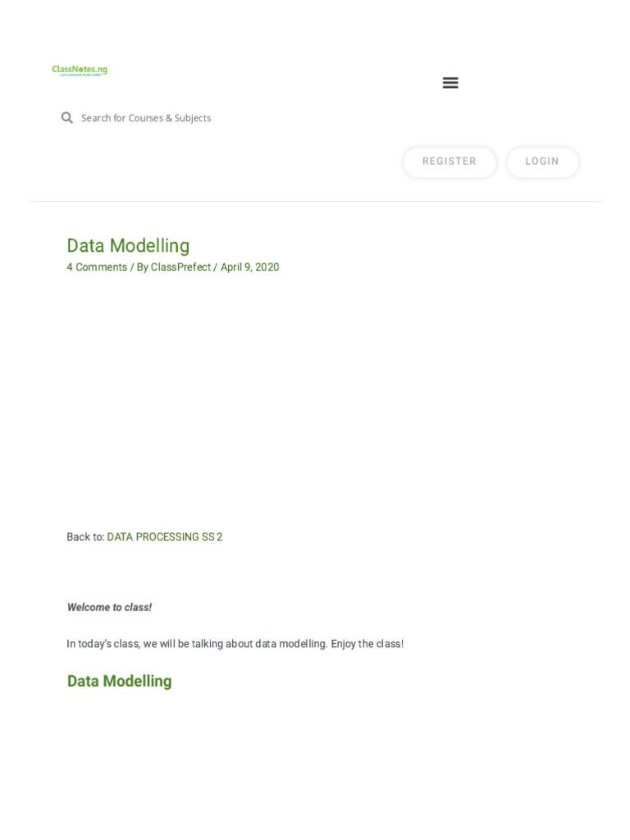630x840 pixels.
Task: Visit the ClassPrefect author link
Action: coord(180,267)
